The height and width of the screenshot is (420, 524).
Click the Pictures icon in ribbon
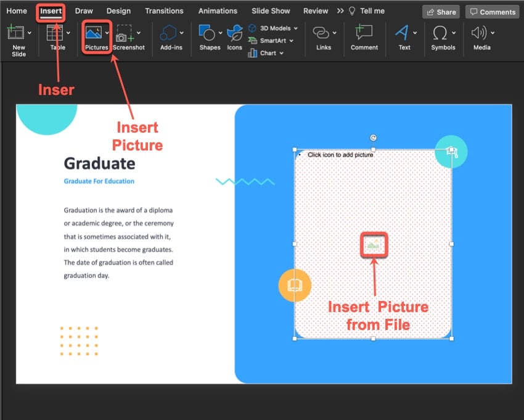[x=94, y=34]
